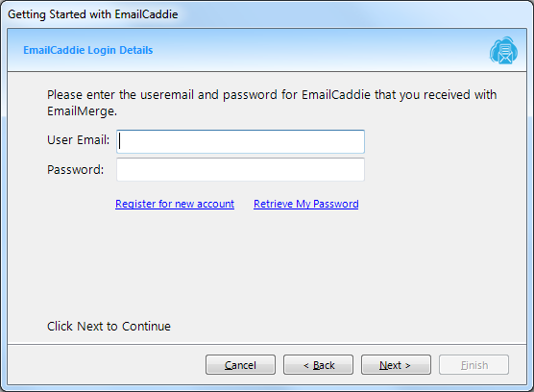Click the word EmailCaddie in the instruction sentence
The height and width of the screenshot is (392, 534).
[x=336, y=95]
